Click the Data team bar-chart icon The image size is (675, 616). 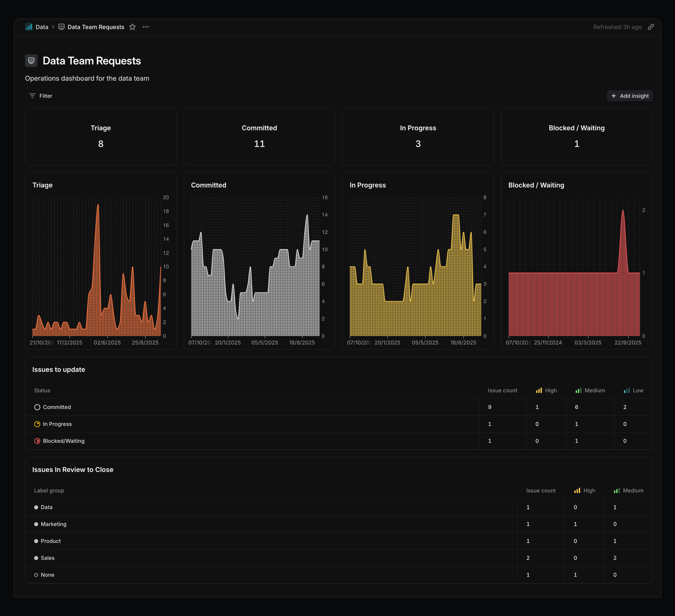[x=29, y=27]
